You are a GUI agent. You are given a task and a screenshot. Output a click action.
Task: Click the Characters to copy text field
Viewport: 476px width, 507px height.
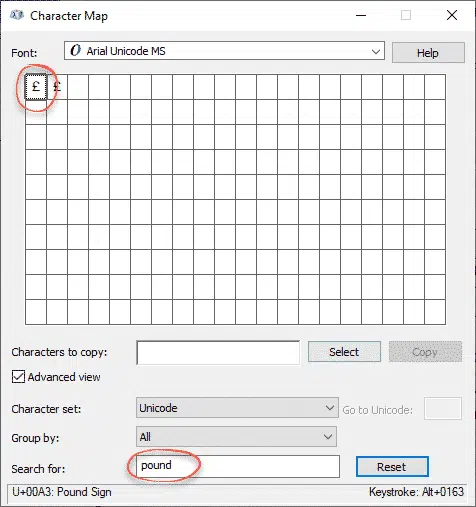pos(218,352)
